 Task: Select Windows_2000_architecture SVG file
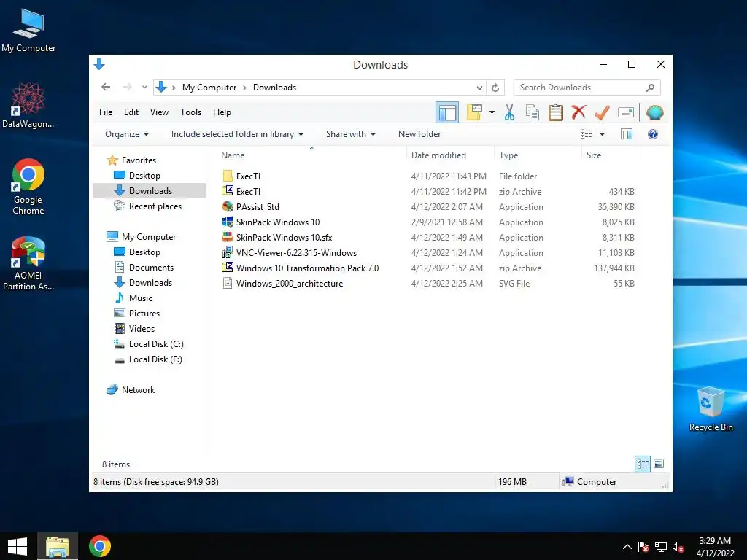click(289, 284)
